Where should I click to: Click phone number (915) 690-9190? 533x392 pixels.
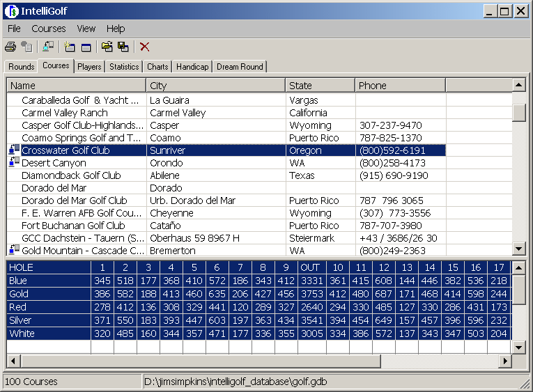(x=394, y=175)
